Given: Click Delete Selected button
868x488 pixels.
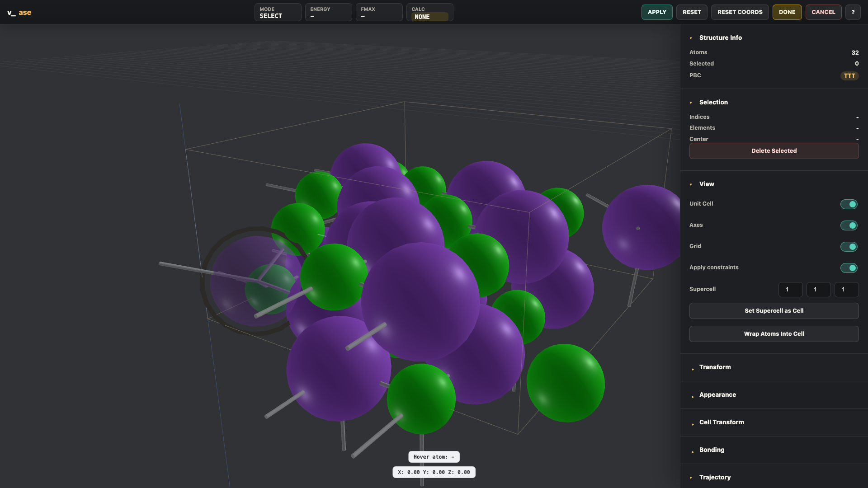Looking at the screenshot, I should click(774, 151).
